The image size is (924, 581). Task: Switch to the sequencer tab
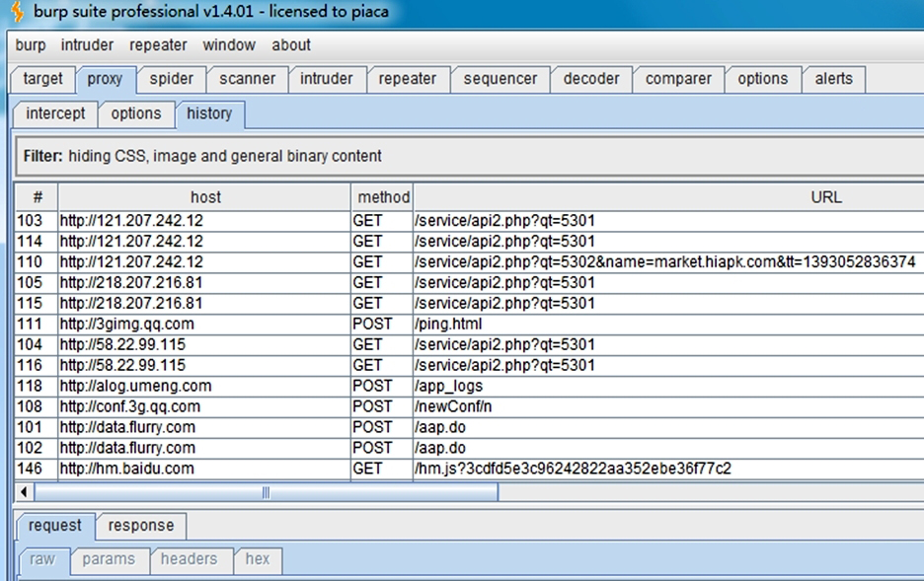pyautogui.click(x=500, y=79)
